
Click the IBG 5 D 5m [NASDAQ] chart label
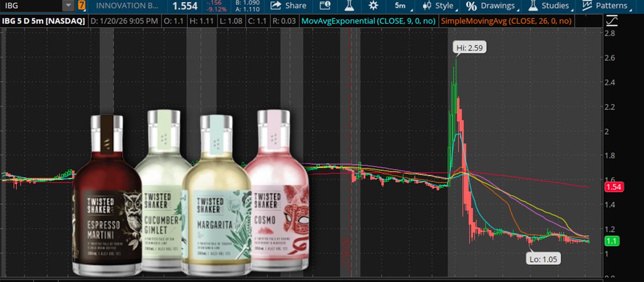coord(43,21)
